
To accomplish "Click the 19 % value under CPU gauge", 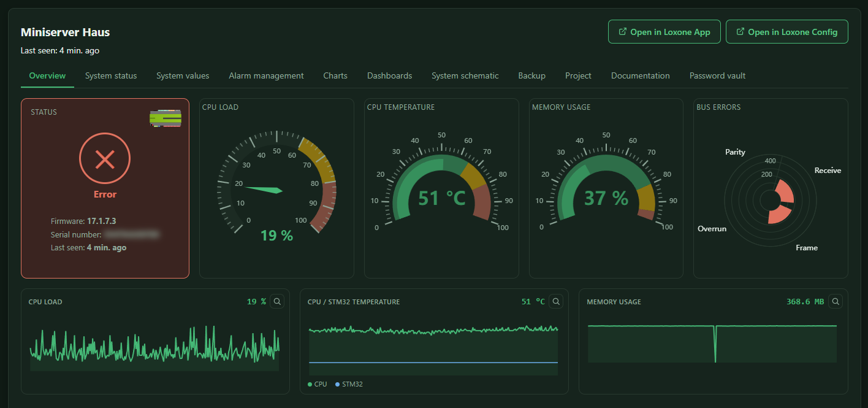I will (x=276, y=236).
